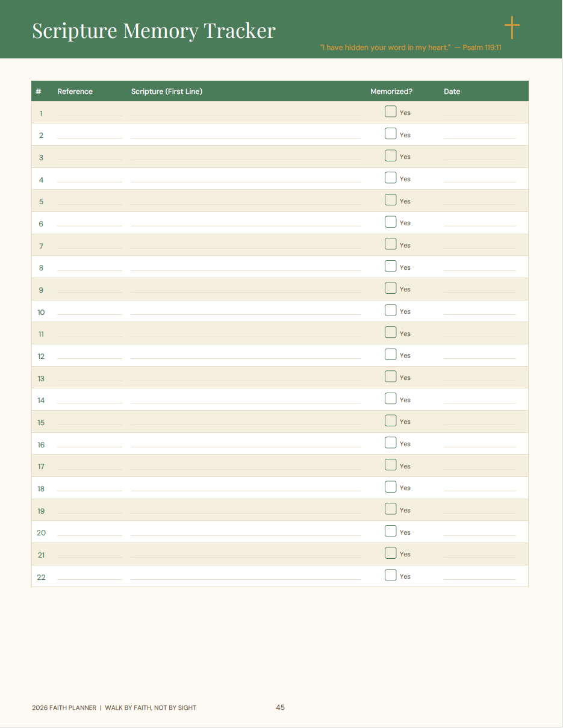Image resolution: width=563 pixels, height=728 pixels.
Task: Mark row 18 Memorized checkbox
Action: click(x=391, y=487)
